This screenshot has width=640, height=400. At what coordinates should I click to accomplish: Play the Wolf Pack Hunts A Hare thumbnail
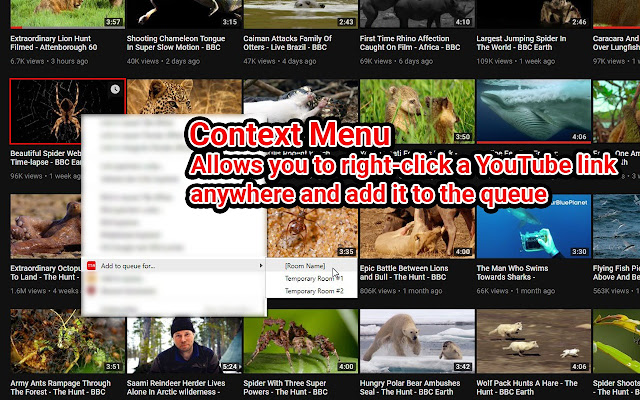533,341
